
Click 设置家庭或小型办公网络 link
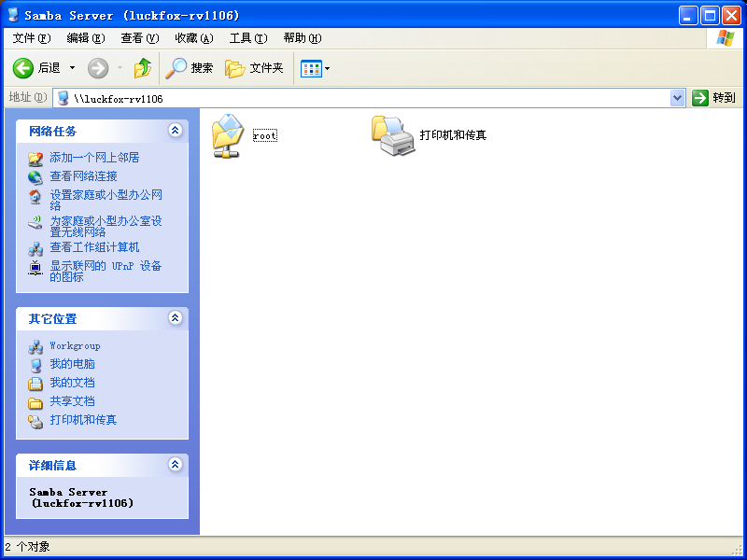pos(106,200)
